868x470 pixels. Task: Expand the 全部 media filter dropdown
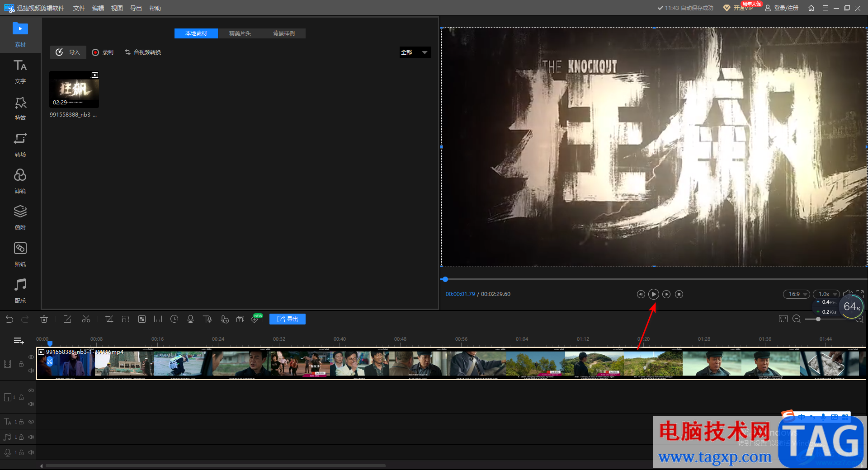tap(415, 52)
